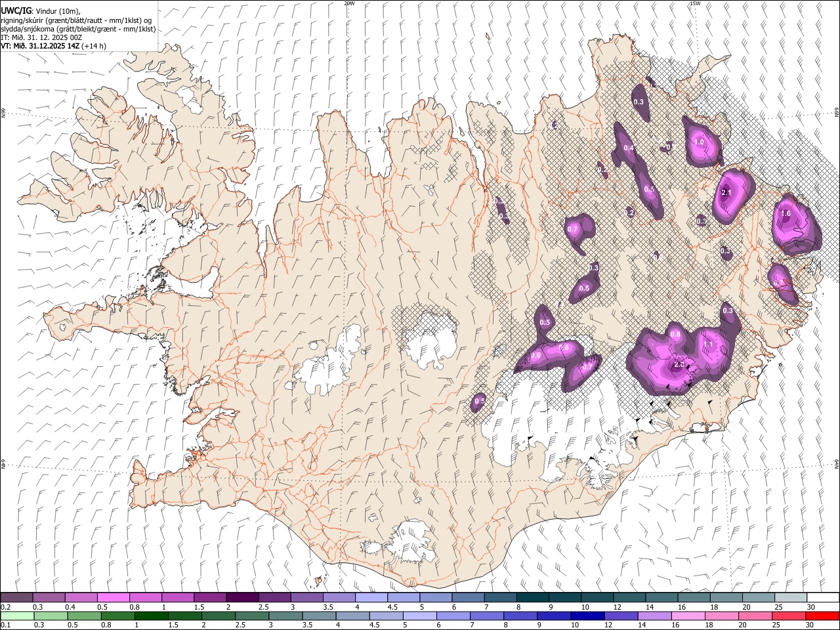Click the 'rigning/skúrir (grænt/blátt/rautt - mm/1klst) og' line
Image resolution: width=840 pixels, height=630 pixels.
coord(76,20)
